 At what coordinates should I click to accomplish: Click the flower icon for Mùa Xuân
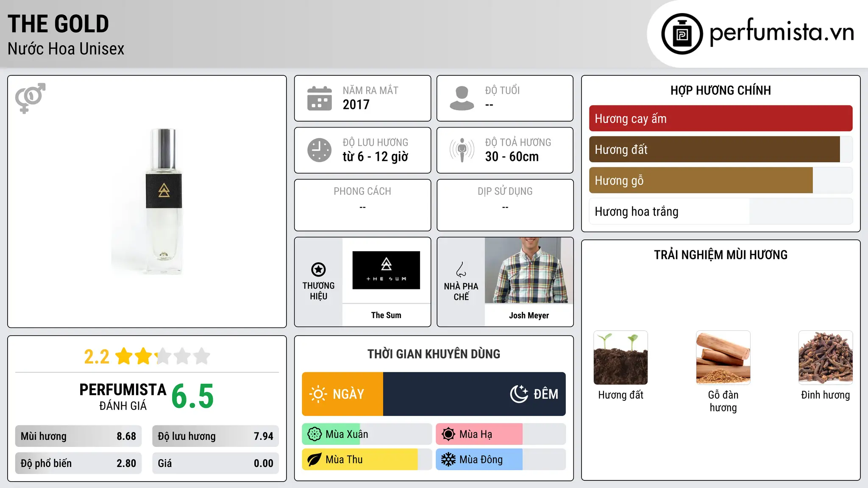314,434
